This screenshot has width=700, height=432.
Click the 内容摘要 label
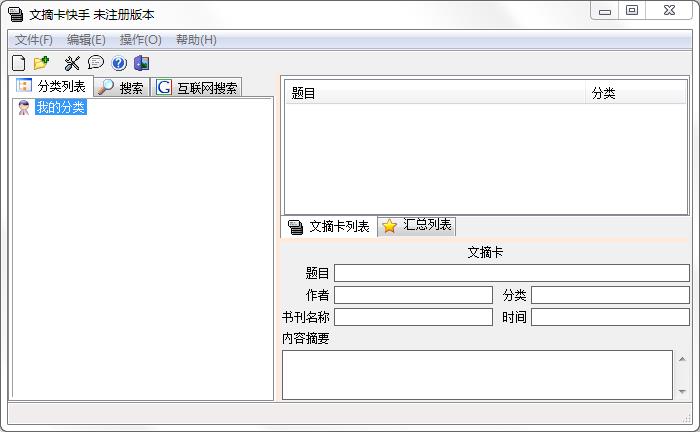(306, 338)
